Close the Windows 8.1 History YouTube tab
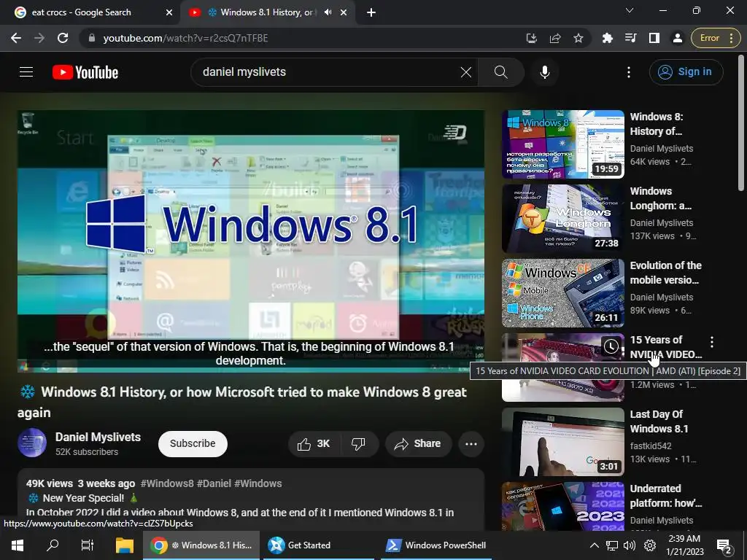The width and height of the screenshot is (747, 560). 344,12
